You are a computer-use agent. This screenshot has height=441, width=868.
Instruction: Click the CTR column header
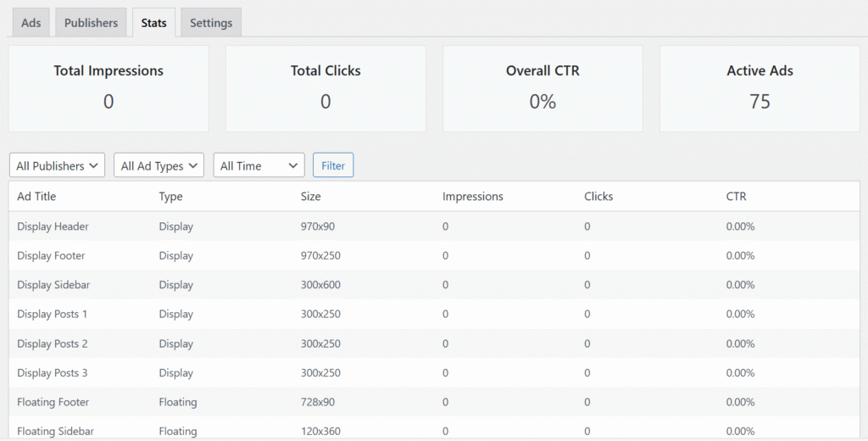[x=737, y=196]
